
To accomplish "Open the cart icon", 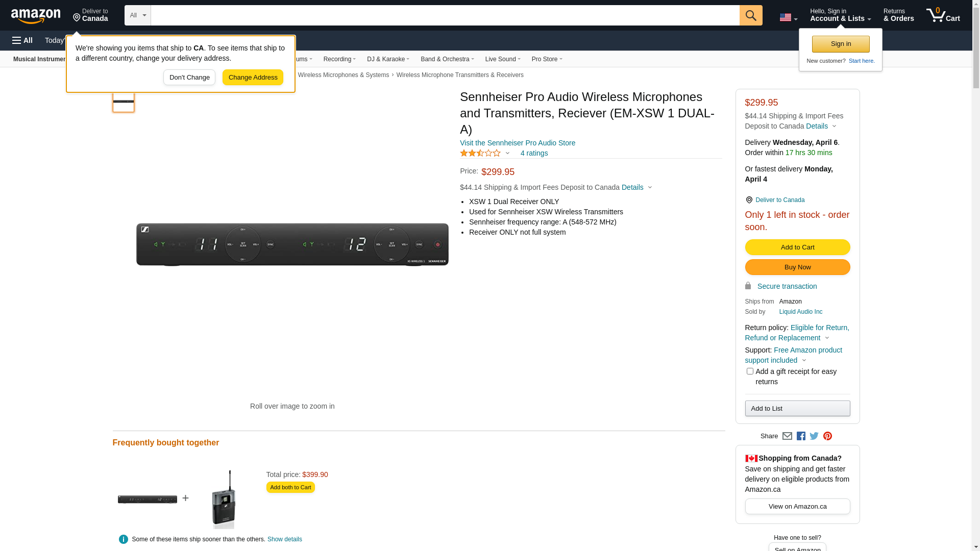I will 943,15.
